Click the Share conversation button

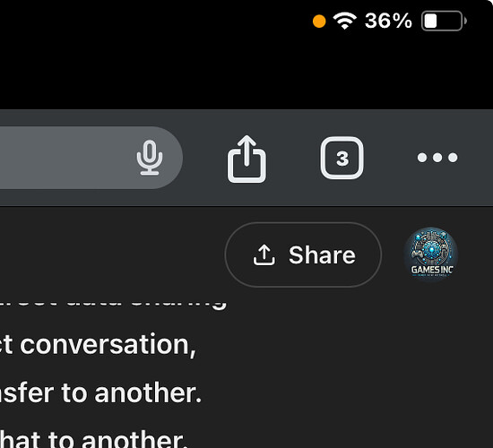pos(303,254)
